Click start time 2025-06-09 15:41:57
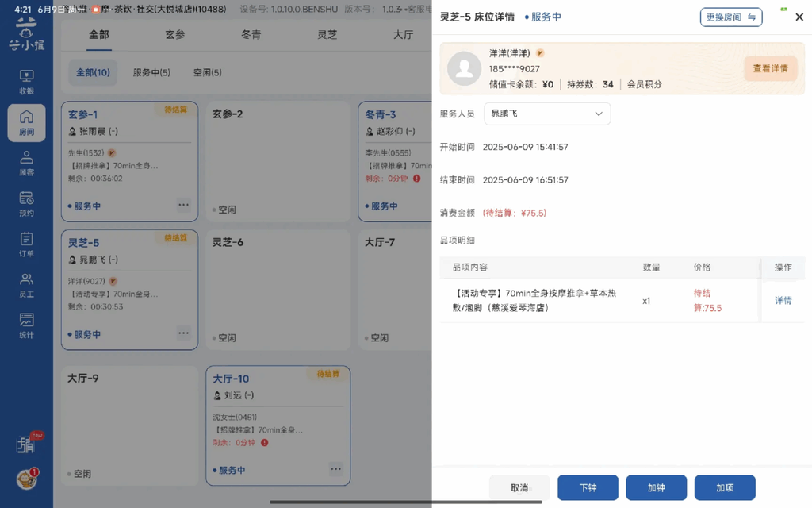The width and height of the screenshot is (812, 508). click(x=525, y=147)
